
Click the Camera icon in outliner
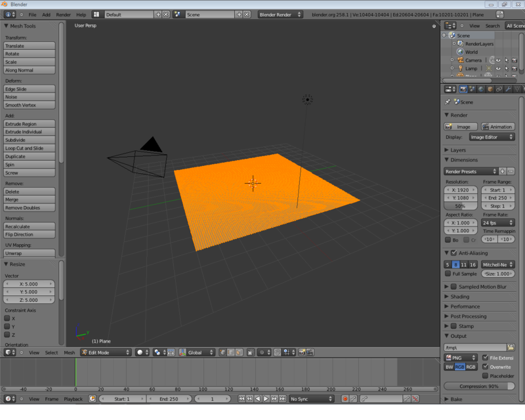(461, 60)
